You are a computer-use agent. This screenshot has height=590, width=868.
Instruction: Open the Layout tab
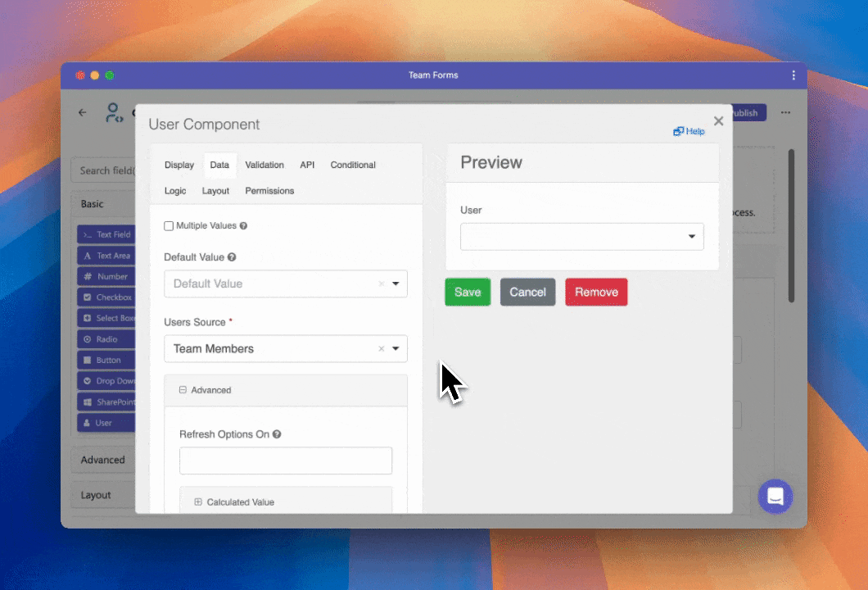[215, 191]
